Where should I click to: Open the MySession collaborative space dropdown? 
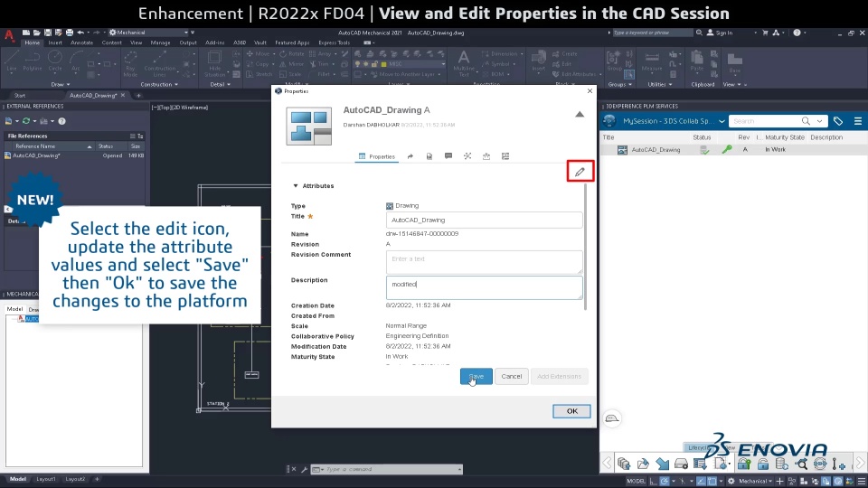tap(722, 121)
